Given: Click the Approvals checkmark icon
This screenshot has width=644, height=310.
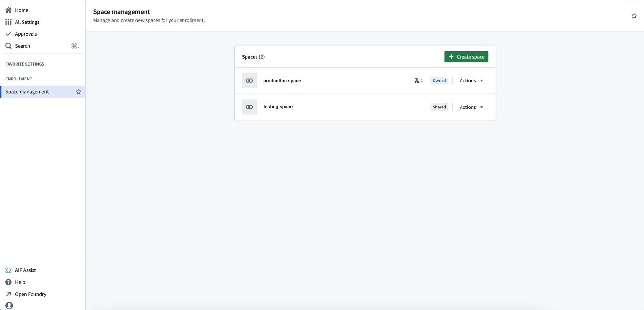Looking at the screenshot, I should tap(8, 34).
